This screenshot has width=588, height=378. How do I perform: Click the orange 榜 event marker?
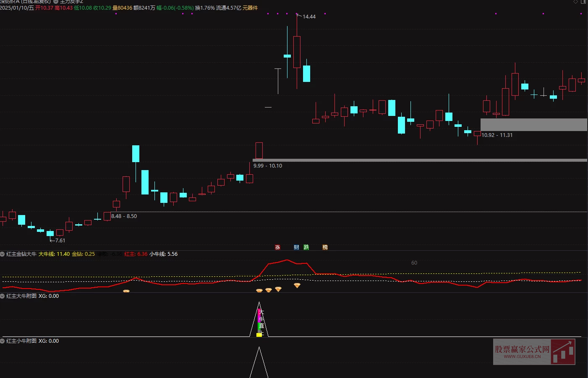coord(325,247)
